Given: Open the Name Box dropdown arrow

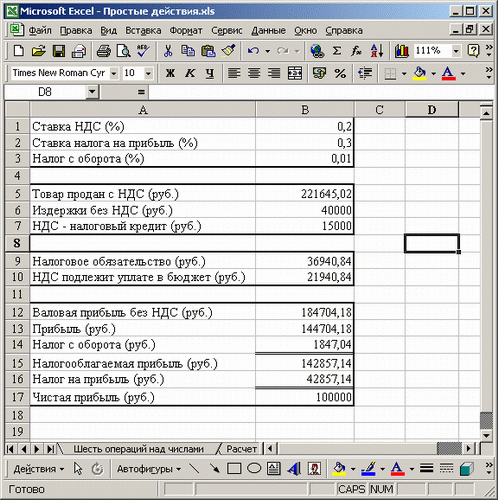Looking at the screenshot, I should pos(92,92).
